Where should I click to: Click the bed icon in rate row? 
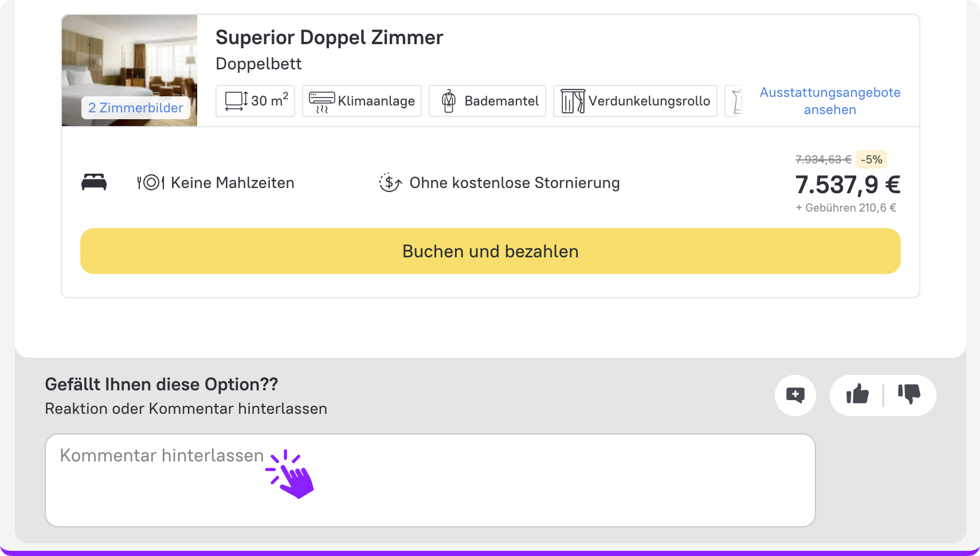tap(94, 182)
